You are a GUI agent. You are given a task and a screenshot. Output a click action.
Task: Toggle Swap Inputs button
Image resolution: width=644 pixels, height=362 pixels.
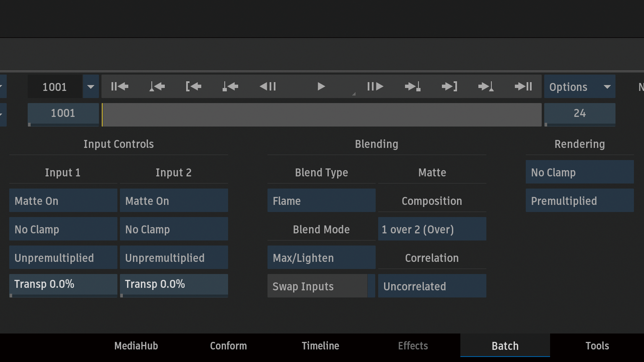(322, 286)
